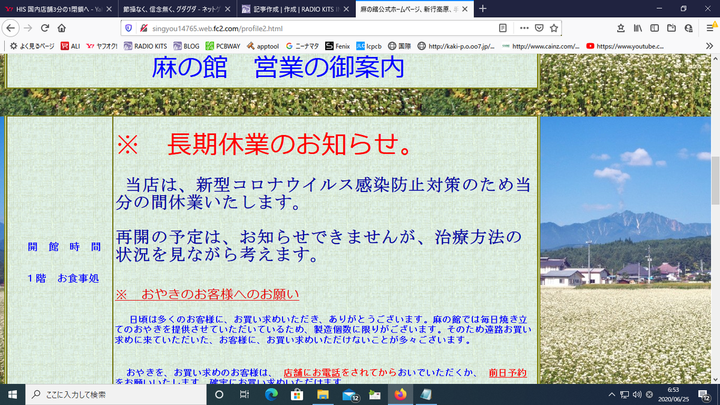Open Microsoft Store from taskbar
720x405 pixels.
297,394
